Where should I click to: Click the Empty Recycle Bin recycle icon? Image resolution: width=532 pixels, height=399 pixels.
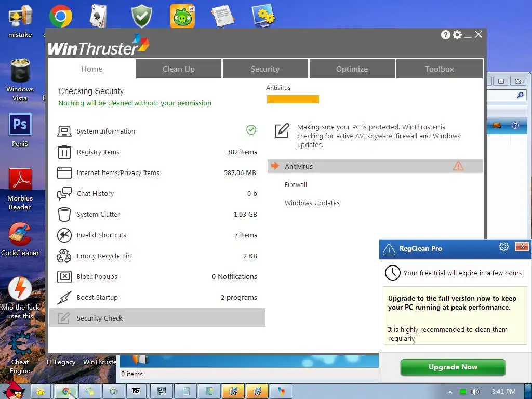click(x=64, y=256)
